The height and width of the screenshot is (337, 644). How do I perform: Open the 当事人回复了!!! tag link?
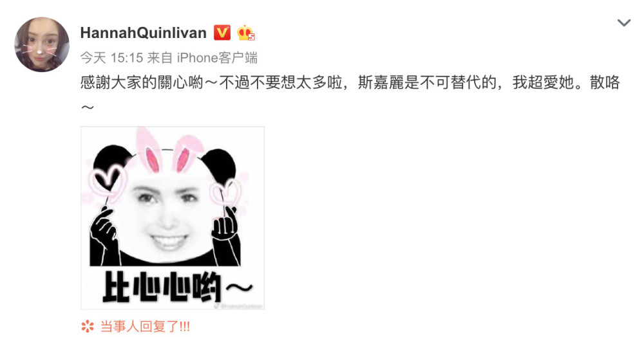coord(145,327)
